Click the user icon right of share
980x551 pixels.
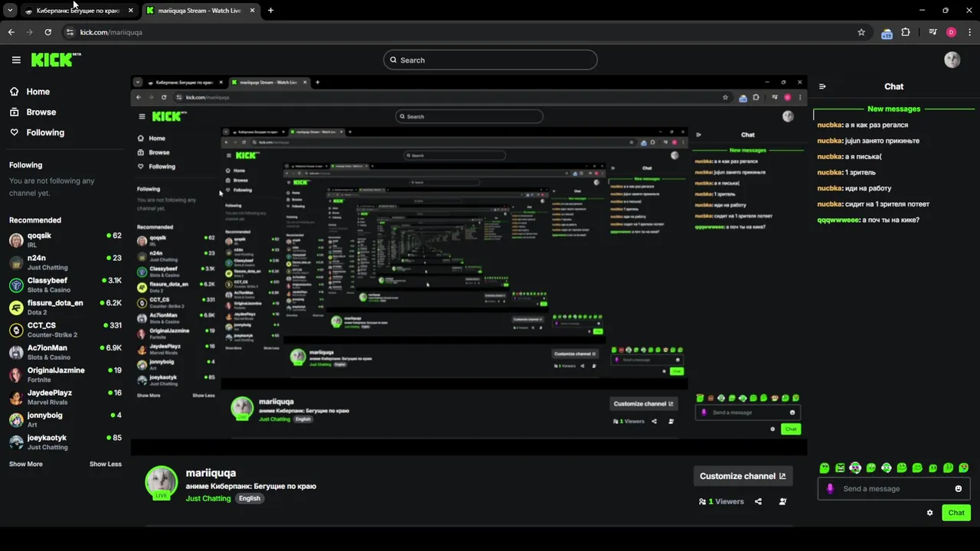pos(782,501)
